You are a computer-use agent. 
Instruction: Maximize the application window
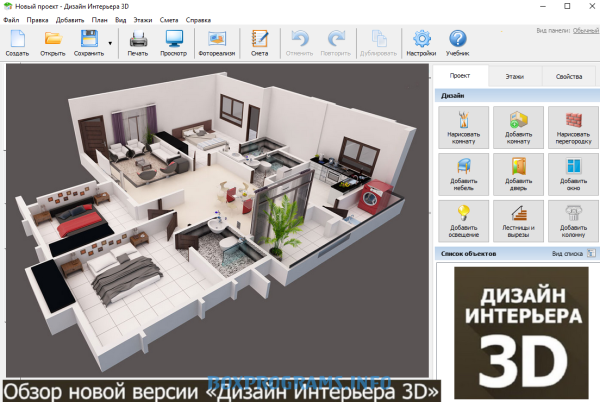567,6
